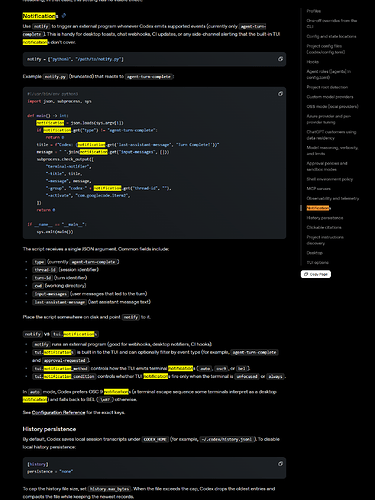Jump to Project instructions discovery
The height and width of the screenshot is (500, 375).
(325, 240)
